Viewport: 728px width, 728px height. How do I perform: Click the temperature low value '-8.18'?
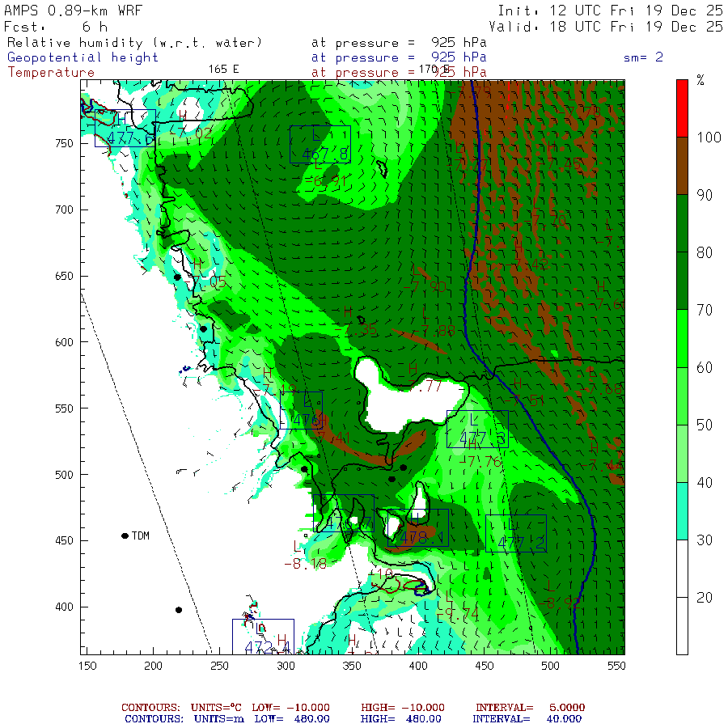306,564
